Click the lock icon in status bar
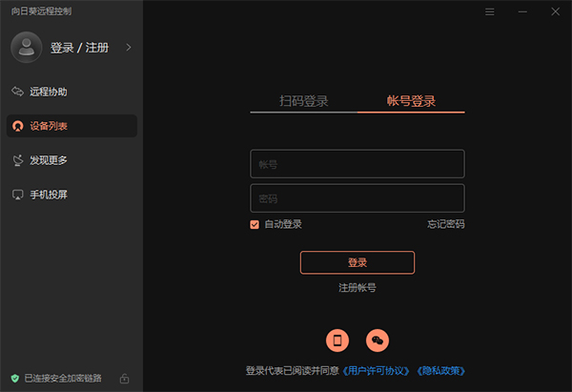 pos(124,378)
